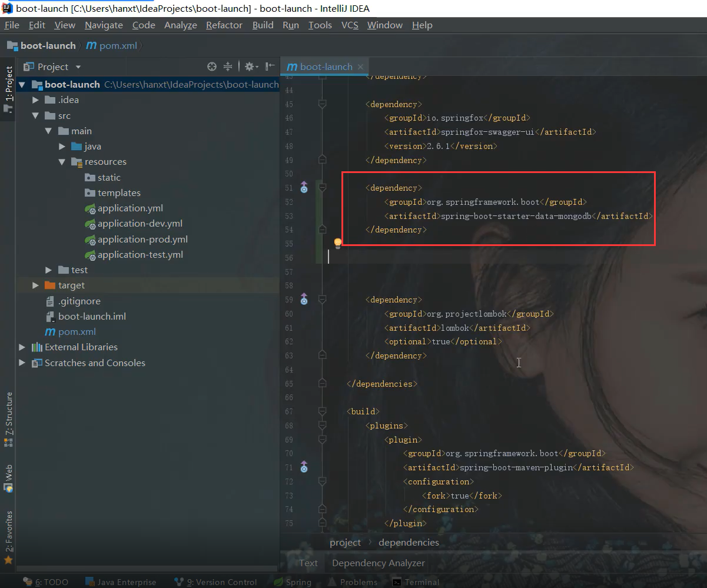Fold the dependency block at line 51

322,188
